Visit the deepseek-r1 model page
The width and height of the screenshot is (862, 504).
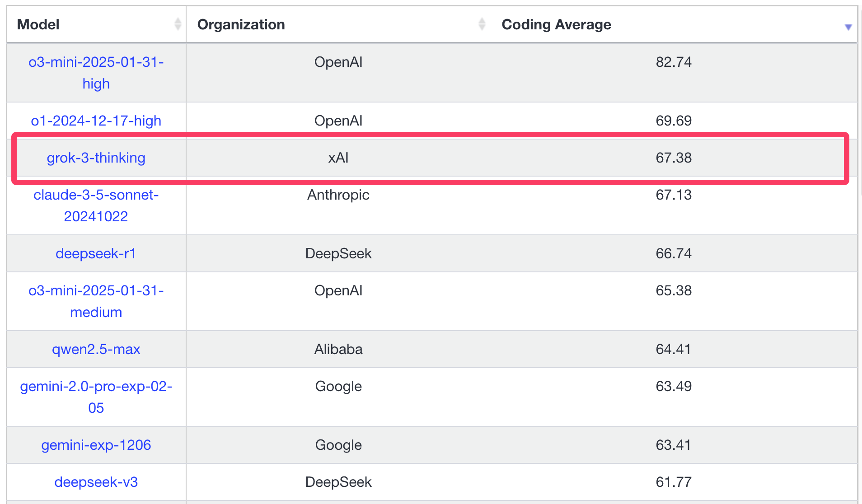tap(96, 253)
